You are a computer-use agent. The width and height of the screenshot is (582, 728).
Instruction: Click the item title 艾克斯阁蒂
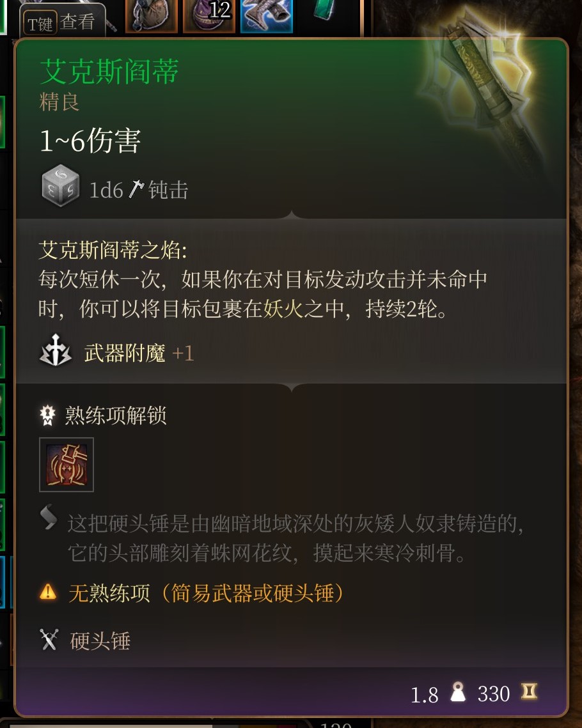pos(109,72)
